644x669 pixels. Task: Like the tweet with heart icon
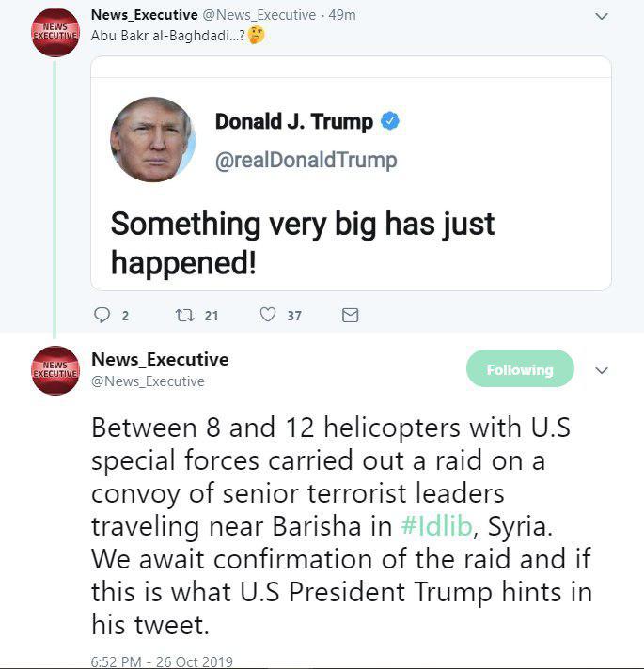269,316
